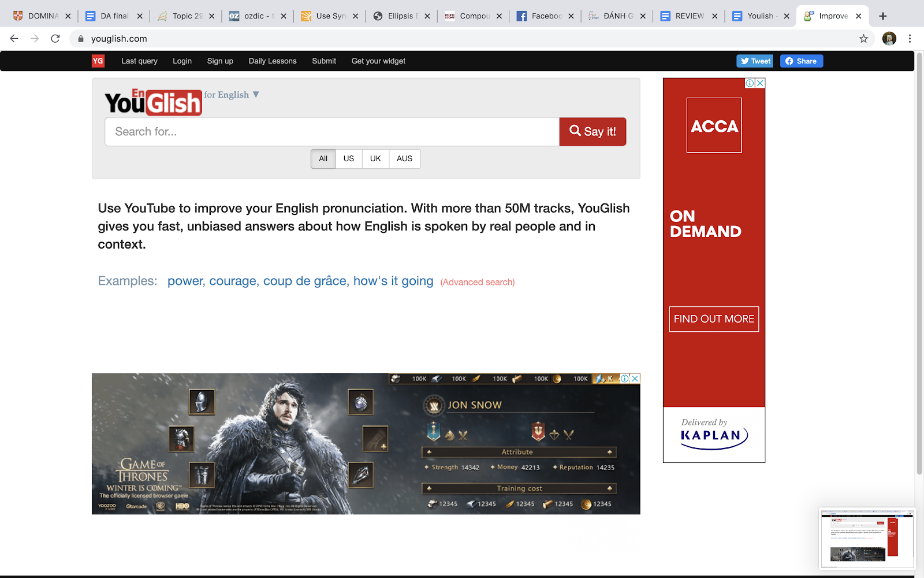This screenshot has width=924, height=578.
Task: Click the page vertical scrollbar
Action: pos(919,263)
